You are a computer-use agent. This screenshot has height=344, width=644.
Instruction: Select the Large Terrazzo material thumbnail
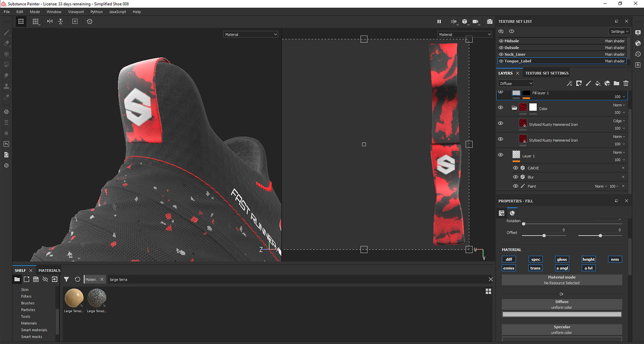(74, 297)
